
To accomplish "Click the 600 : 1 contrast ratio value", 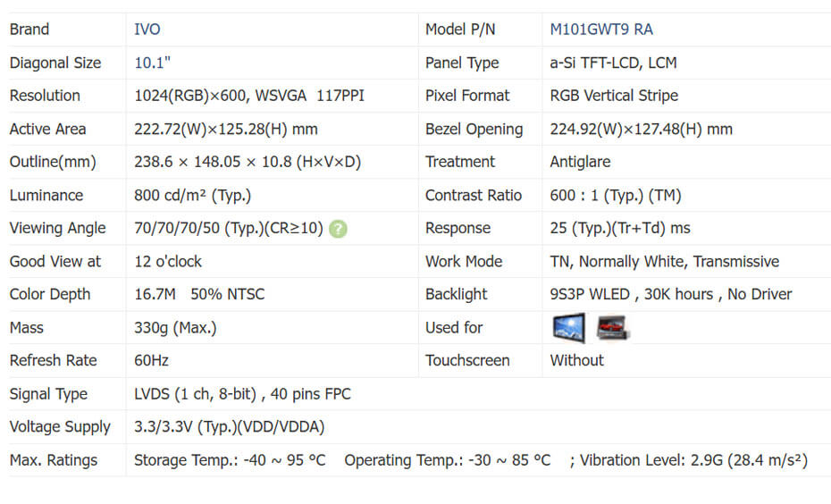I will [615, 195].
